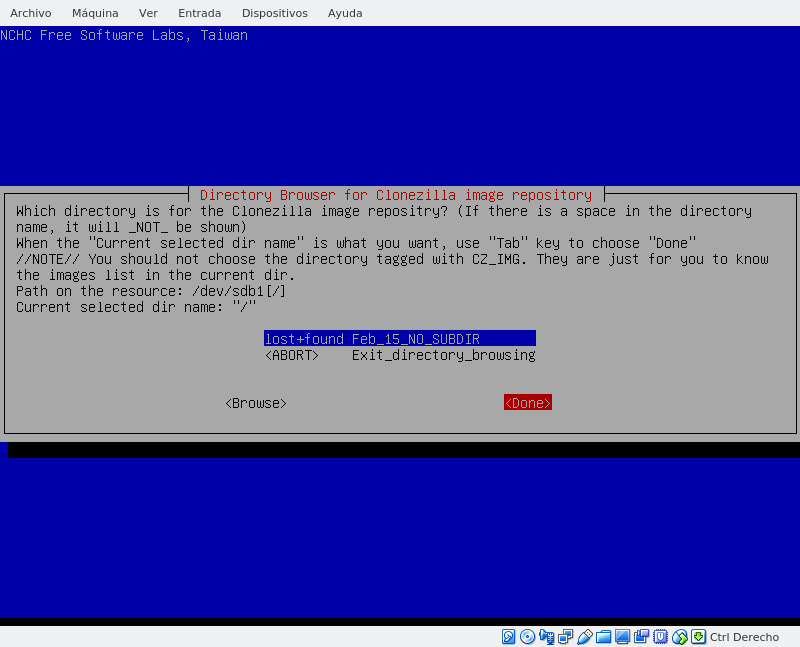Select ABORT Exit_directory_browsing entry

pyautogui.click(x=399, y=355)
